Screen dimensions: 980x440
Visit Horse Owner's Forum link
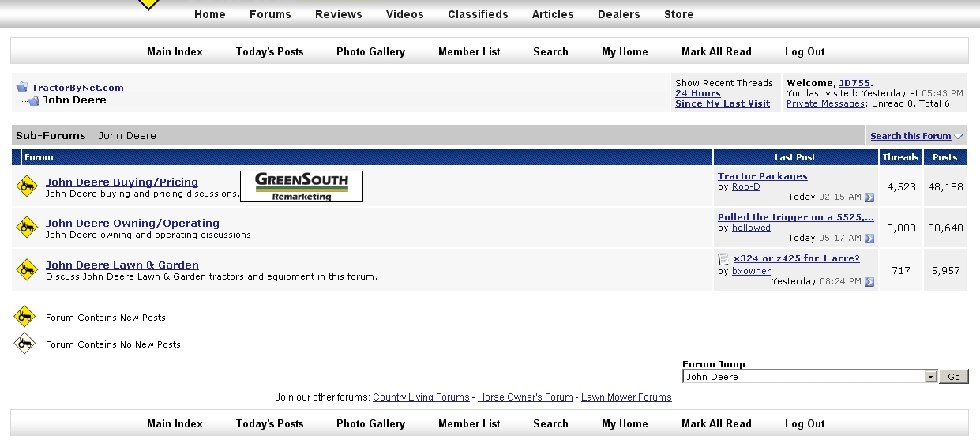(x=525, y=397)
